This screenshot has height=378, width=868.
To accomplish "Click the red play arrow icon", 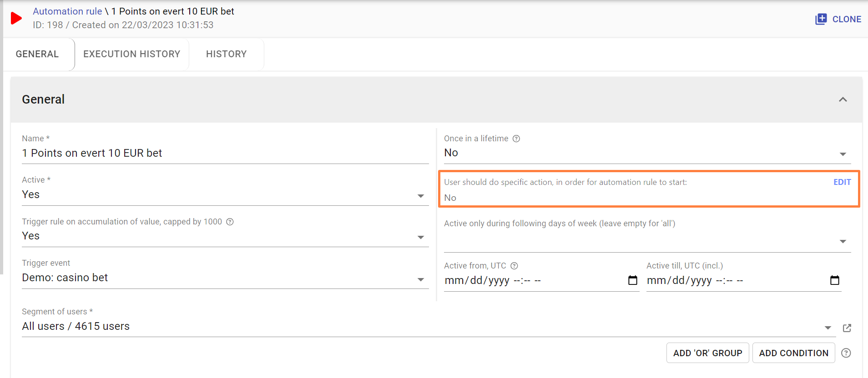I will point(16,18).
